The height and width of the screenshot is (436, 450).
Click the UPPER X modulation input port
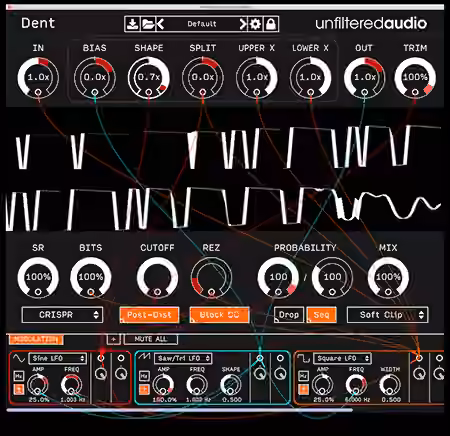pyautogui.click(x=256, y=92)
